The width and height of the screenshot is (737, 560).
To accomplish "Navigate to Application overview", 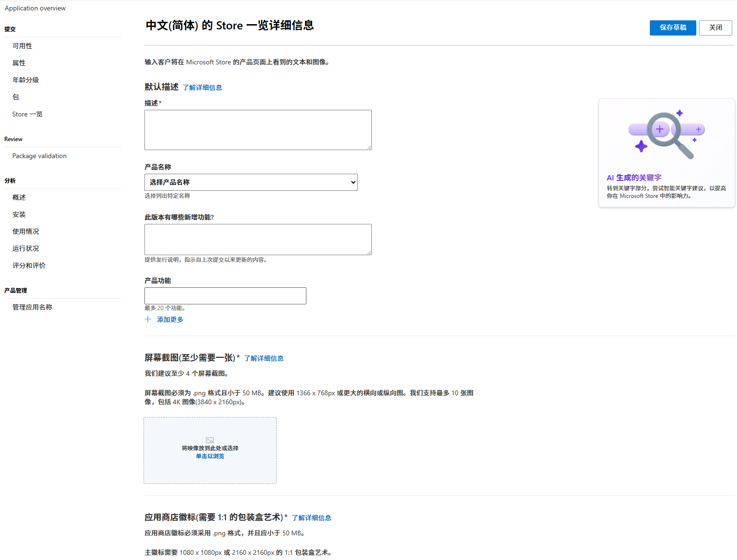I will [x=35, y=8].
